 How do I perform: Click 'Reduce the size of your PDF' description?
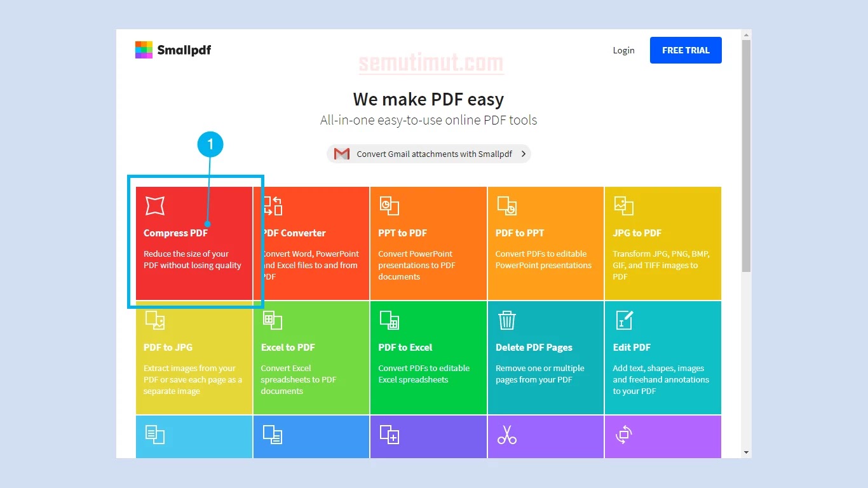pos(193,260)
